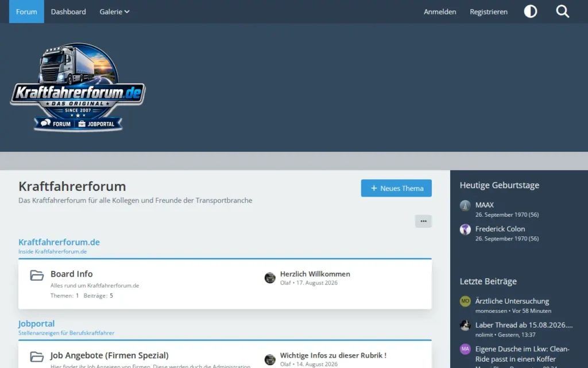
Task: Click momoessen's MO avatar
Action: click(465, 301)
